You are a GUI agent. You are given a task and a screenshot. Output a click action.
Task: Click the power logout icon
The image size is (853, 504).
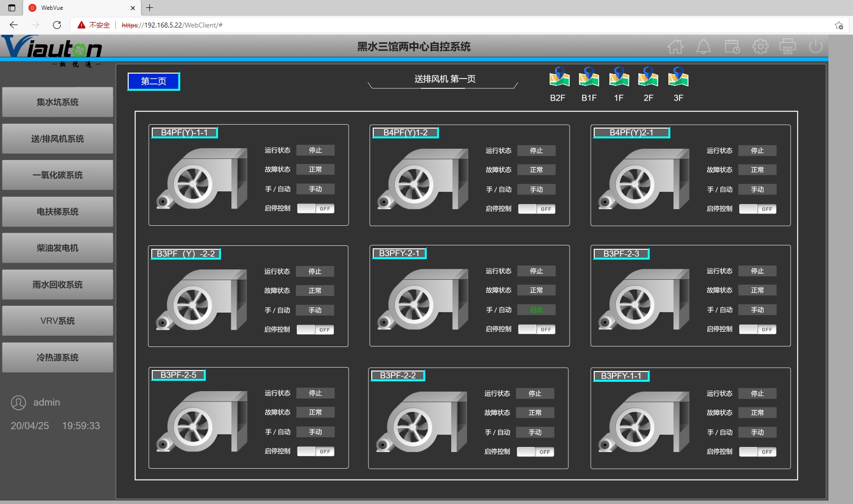(x=815, y=47)
